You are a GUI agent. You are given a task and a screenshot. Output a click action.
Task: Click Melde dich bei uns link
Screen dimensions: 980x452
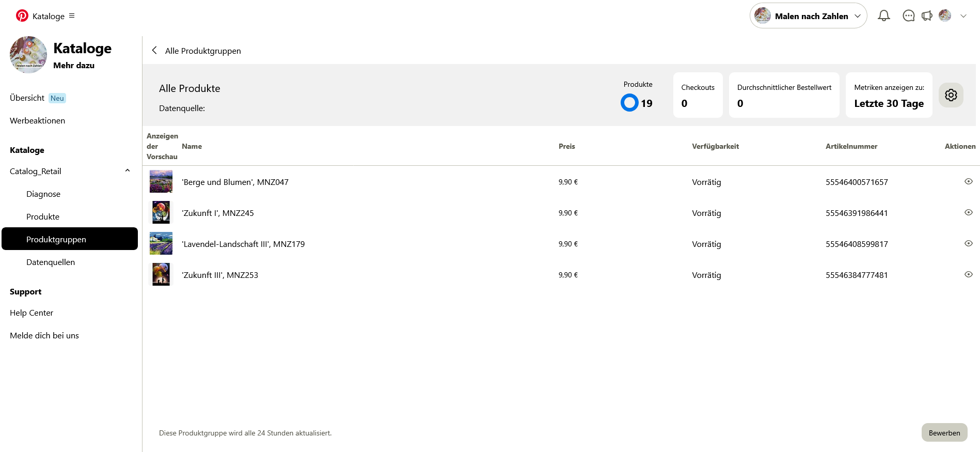coord(44,336)
